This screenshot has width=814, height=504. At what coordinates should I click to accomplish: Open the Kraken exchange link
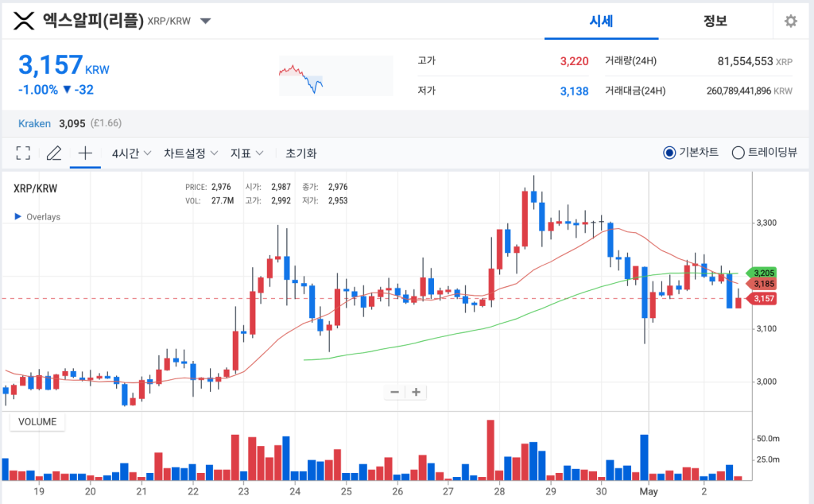pyautogui.click(x=34, y=123)
